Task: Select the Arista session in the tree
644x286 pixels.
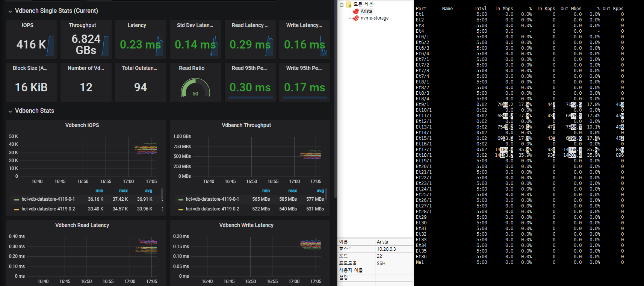Action: pos(366,11)
